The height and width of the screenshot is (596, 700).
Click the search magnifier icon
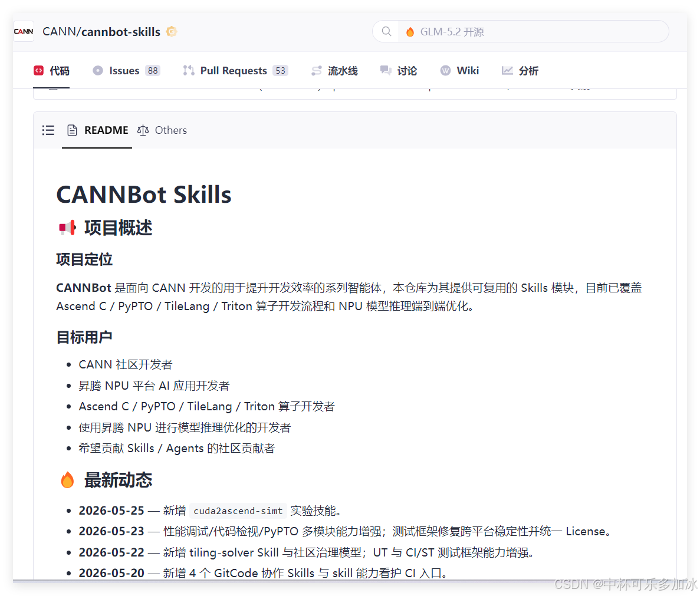tap(387, 32)
